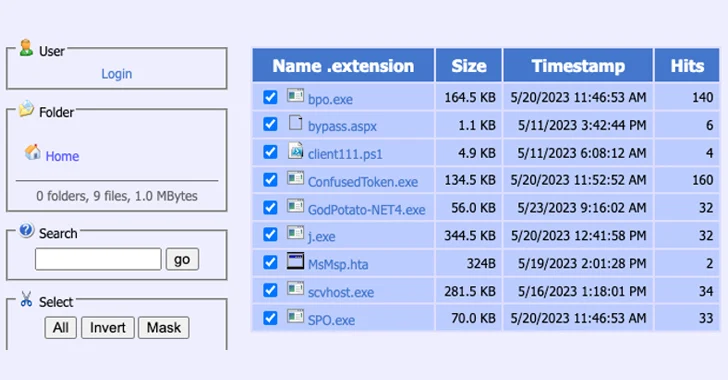Click the go search button
This screenshot has height=380, width=728.
coord(182,259)
